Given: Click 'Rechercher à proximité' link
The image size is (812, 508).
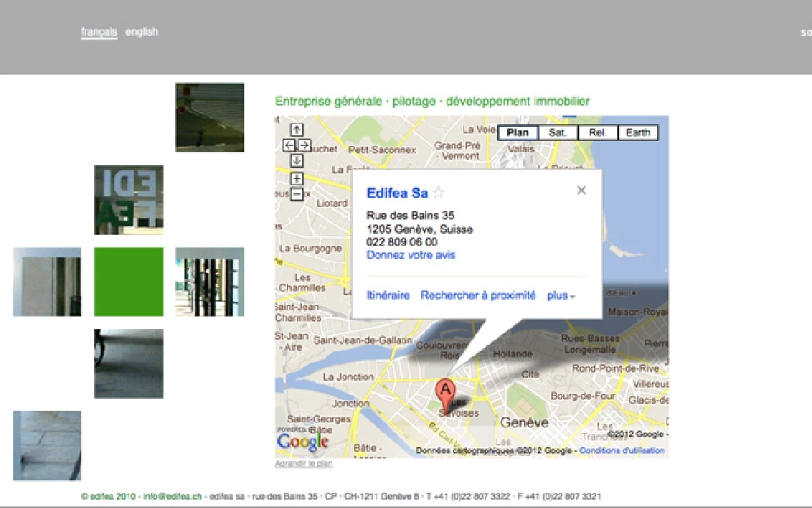Looking at the screenshot, I should pos(478,295).
